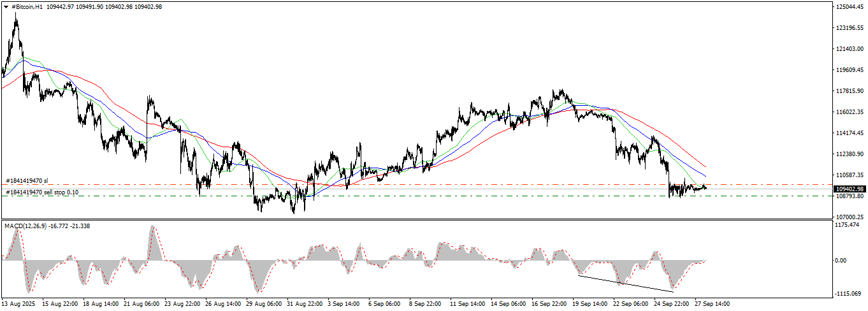Viewport: 868px width, 311px height.
Task: Click the '19 Sep 14:00' time axis label
Action: [588, 304]
